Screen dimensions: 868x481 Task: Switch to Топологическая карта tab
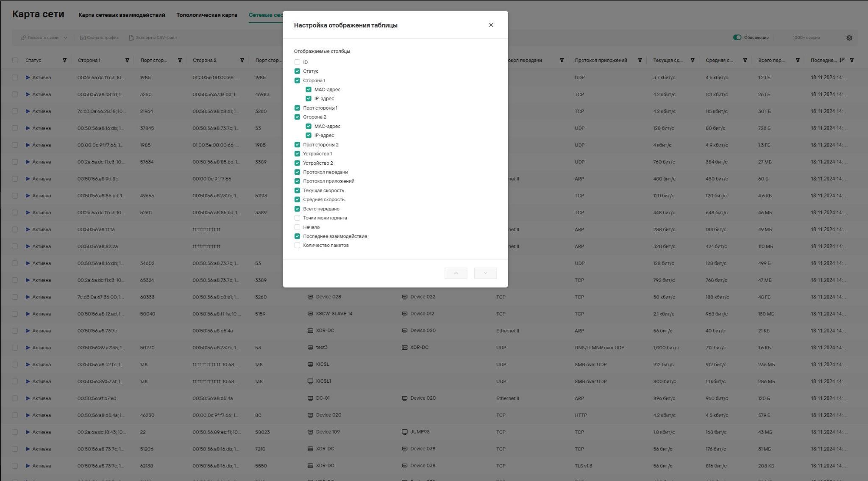[x=207, y=15]
